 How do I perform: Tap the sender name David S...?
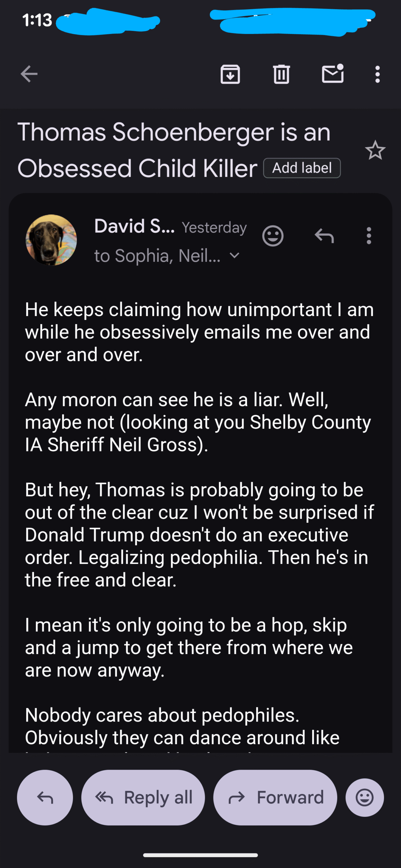point(134,226)
